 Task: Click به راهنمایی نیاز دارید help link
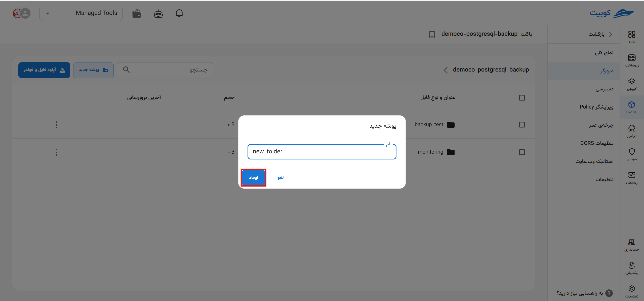[580, 293]
